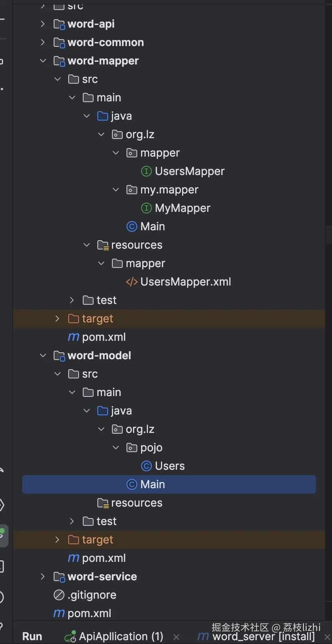Switch to the ApiApllication (1) run tab
332x644 pixels.
[x=121, y=636]
